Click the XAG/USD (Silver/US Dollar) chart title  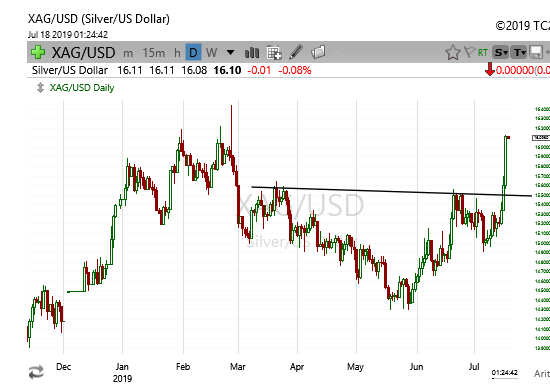click(99, 19)
